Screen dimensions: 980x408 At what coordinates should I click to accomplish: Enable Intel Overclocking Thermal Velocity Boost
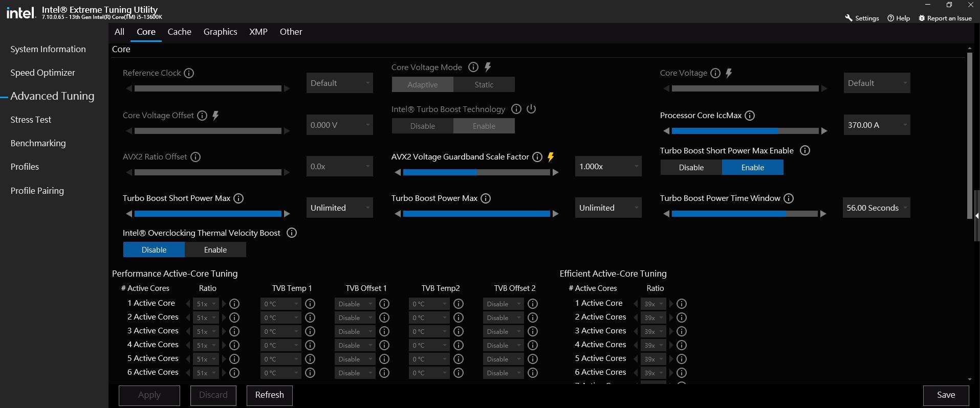pyautogui.click(x=215, y=250)
